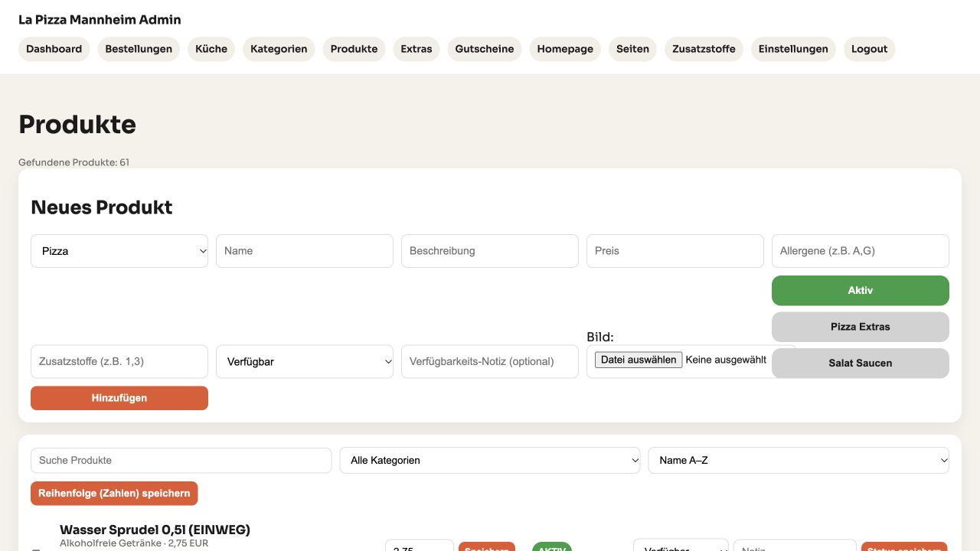This screenshot has height=551, width=980.
Task: Click Logout
Action: (x=870, y=49)
